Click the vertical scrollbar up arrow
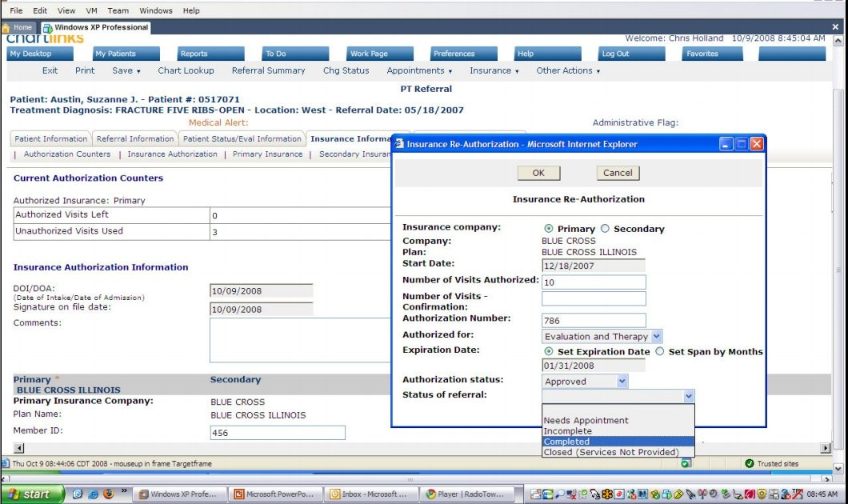The width and height of the screenshot is (848, 504). [x=838, y=40]
